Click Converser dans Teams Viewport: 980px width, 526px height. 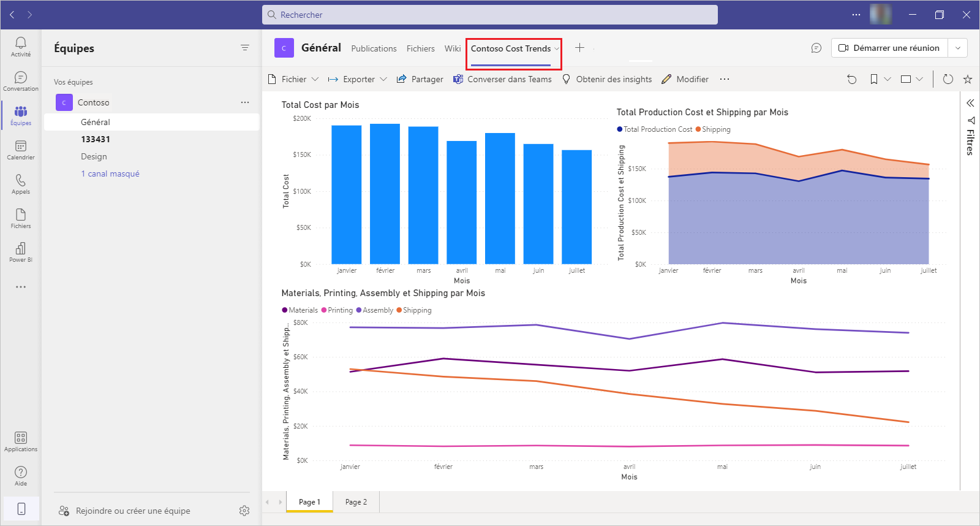[x=502, y=79]
